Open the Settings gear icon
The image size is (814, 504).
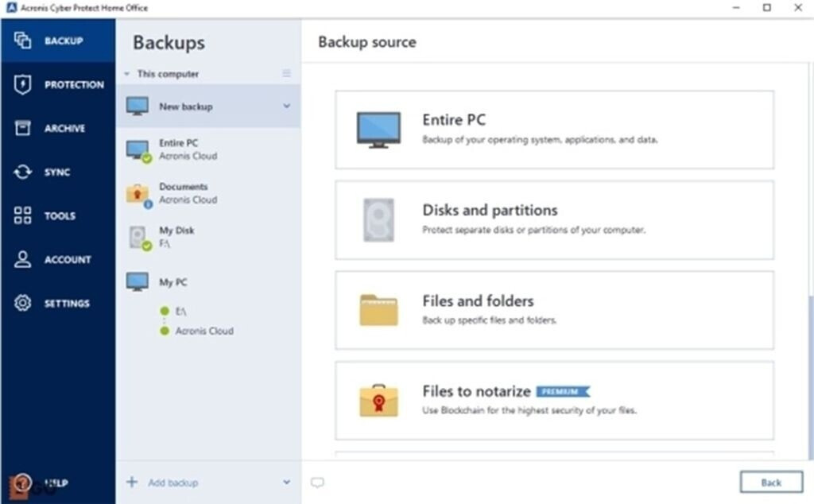[23, 303]
